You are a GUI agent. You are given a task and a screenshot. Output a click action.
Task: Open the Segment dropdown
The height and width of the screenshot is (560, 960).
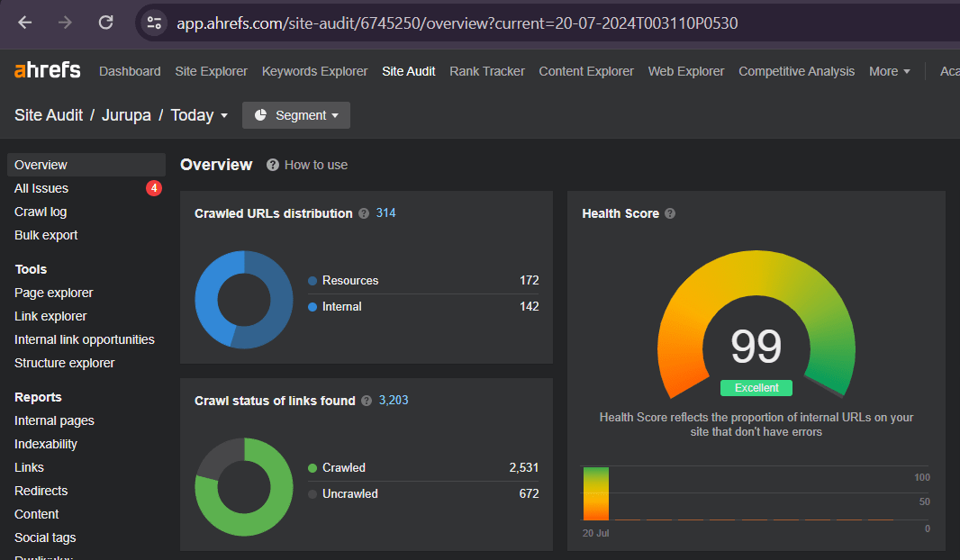[296, 115]
